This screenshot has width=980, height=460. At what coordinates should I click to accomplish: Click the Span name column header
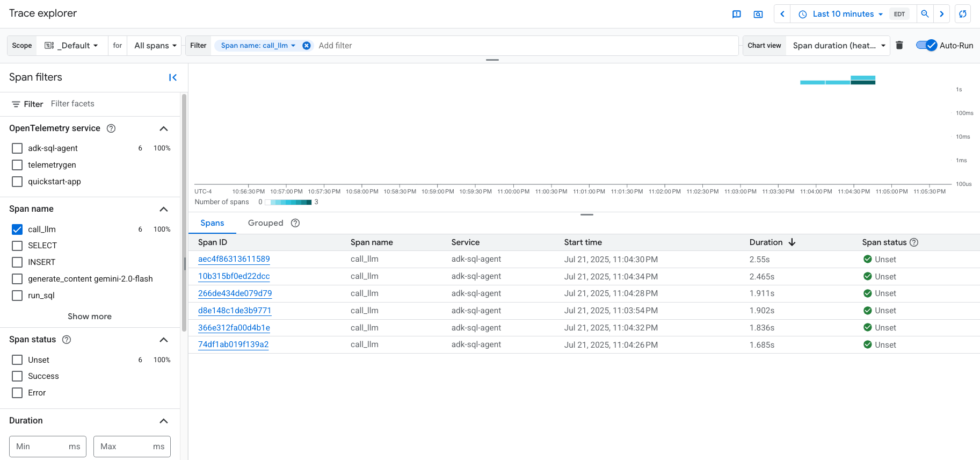[x=372, y=242]
